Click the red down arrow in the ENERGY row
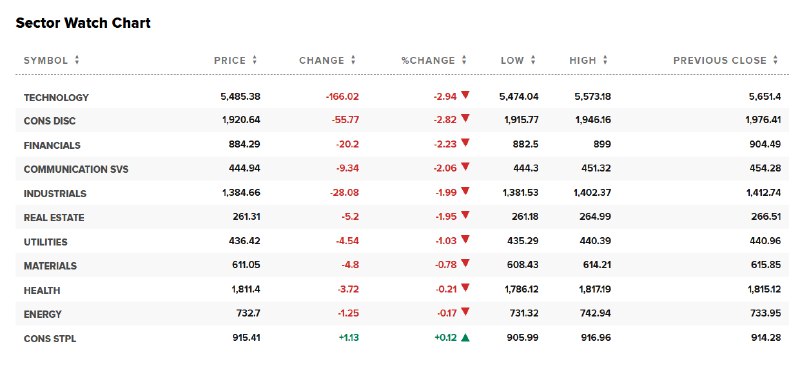 (x=465, y=312)
